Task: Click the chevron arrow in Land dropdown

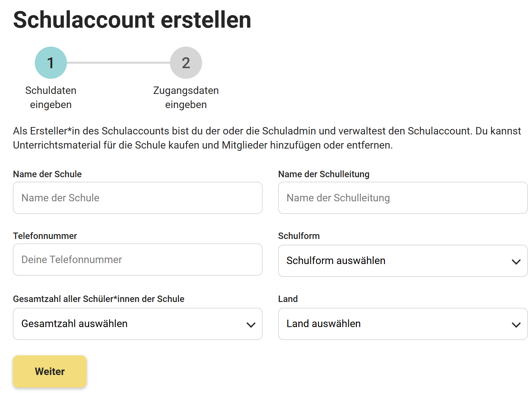Action: pos(516,325)
